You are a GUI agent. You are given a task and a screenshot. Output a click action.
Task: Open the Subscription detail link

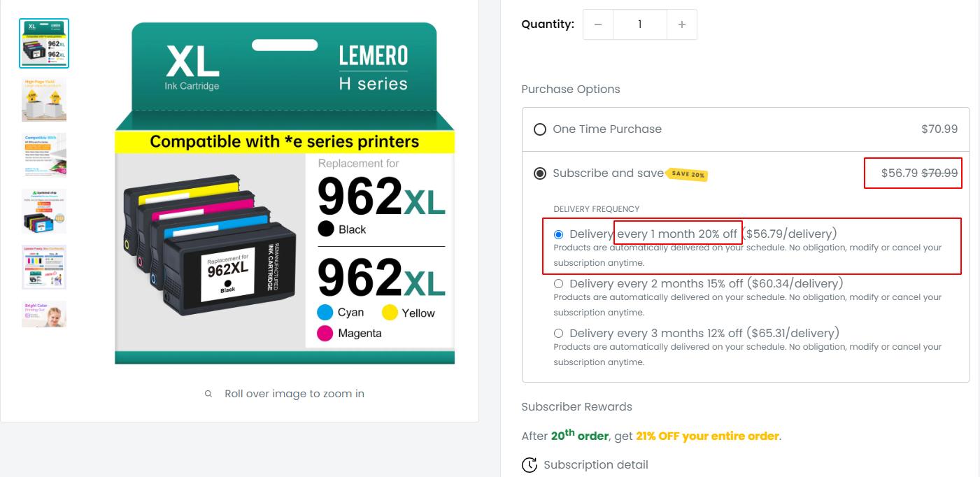(x=595, y=464)
